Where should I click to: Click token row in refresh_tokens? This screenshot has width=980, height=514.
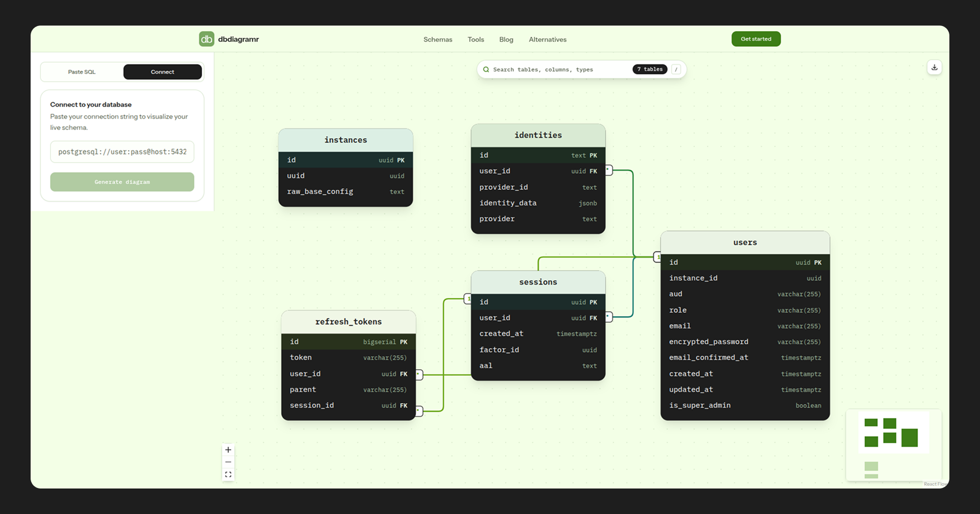349,357
